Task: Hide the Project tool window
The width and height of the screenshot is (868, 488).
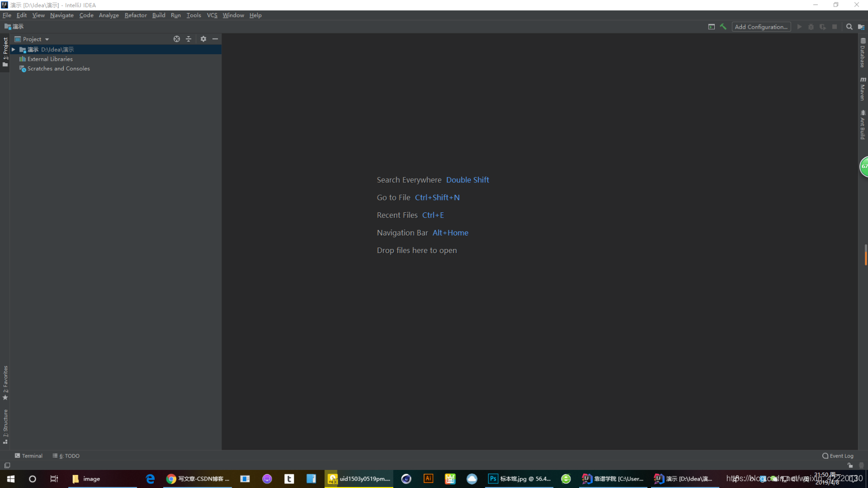Action: pos(215,39)
